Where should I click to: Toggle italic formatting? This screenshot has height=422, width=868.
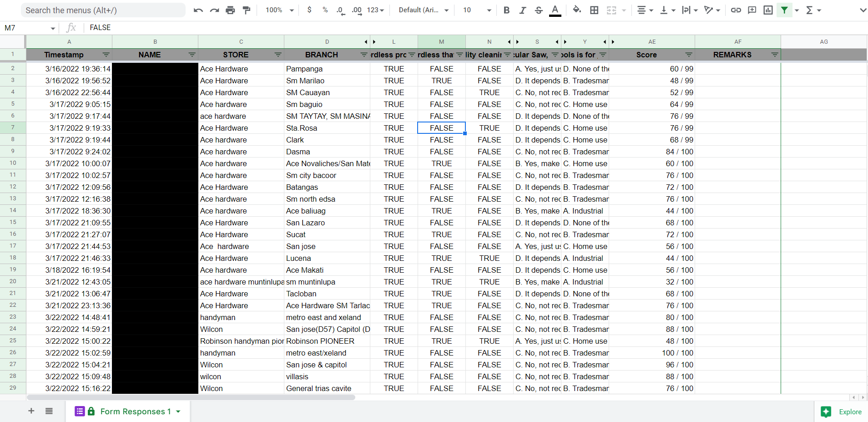click(522, 10)
